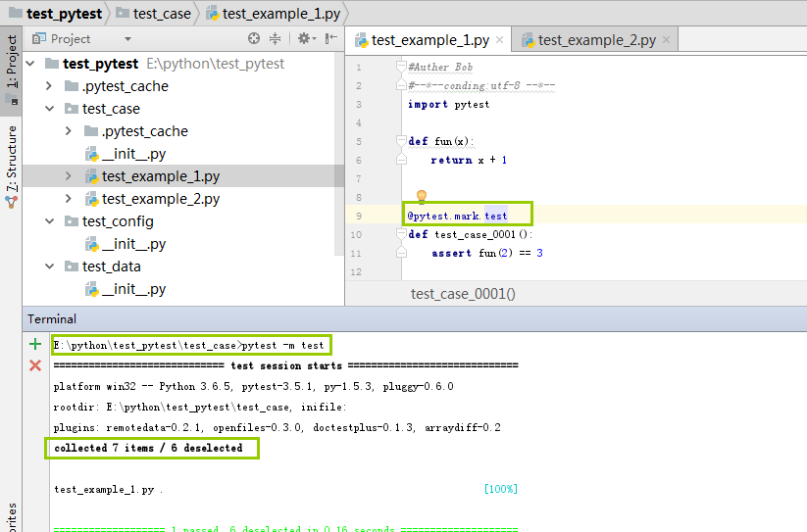Click the platform win32 output line
The height and width of the screenshot is (532, 807).
tap(253, 387)
